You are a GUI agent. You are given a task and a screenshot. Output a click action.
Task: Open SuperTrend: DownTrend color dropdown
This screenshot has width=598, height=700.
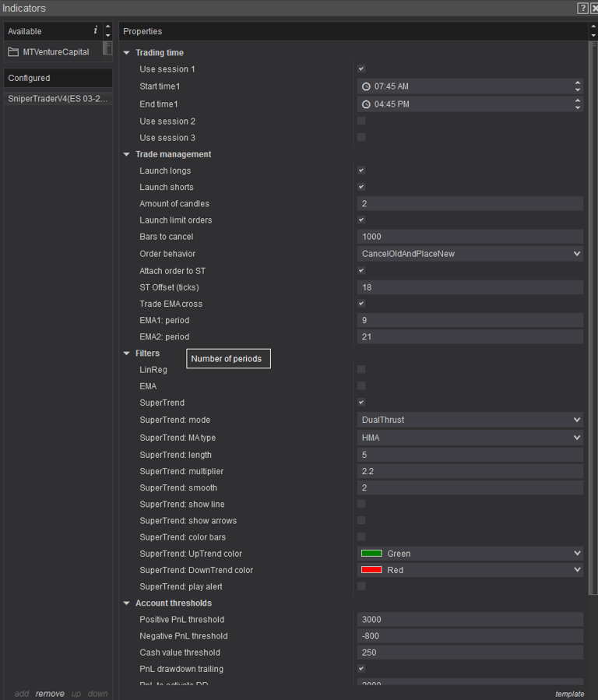pyautogui.click(x=470, y=570)
